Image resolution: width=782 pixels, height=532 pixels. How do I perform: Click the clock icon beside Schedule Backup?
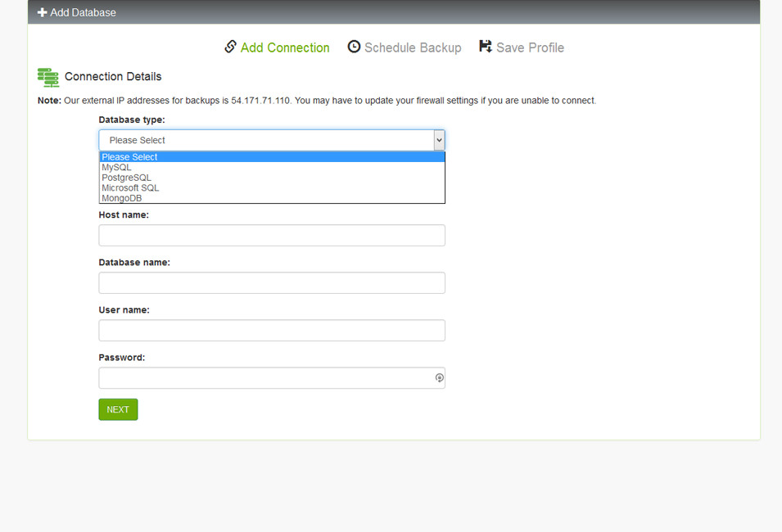[x=354, y=47]
